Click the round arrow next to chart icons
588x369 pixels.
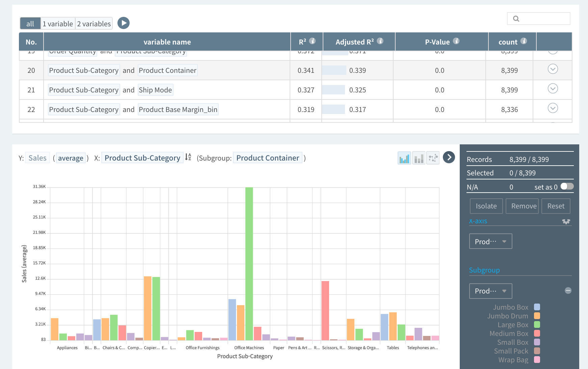pyautogui.click(x=449, y=157)
